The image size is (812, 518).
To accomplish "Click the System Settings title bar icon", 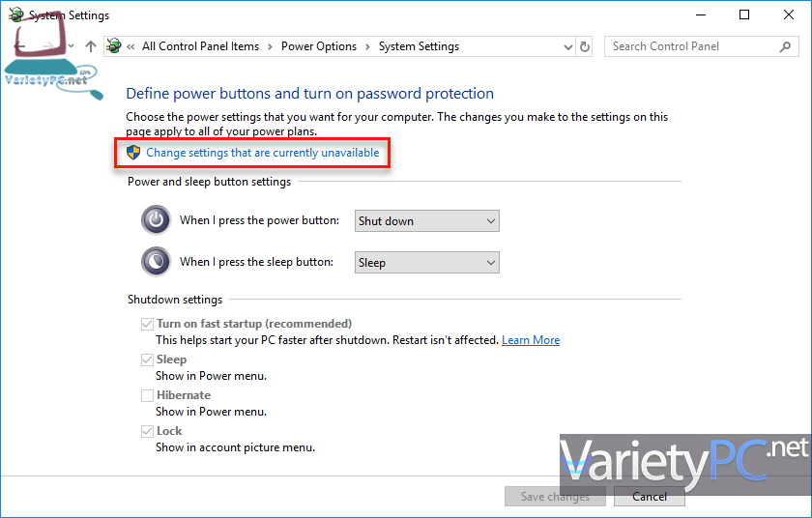I will (x=15, y=15).
